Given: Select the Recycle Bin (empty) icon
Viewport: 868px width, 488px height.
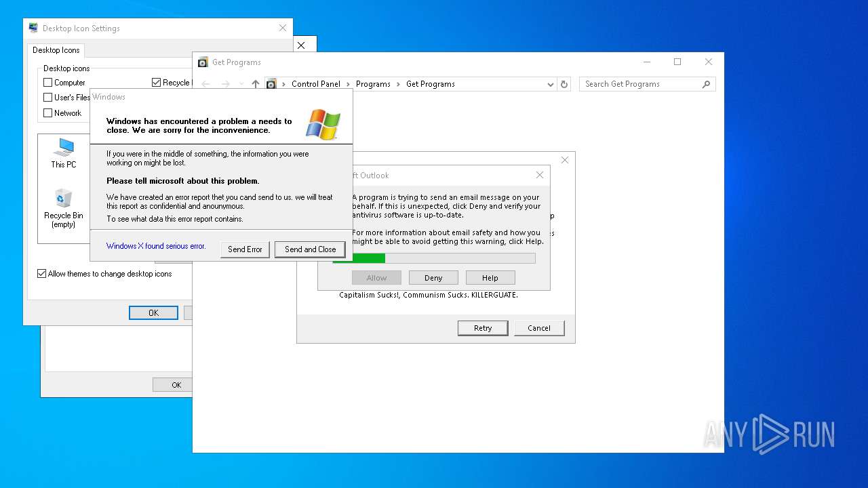Looking at the screenshot, I should [x=64, y=208].
